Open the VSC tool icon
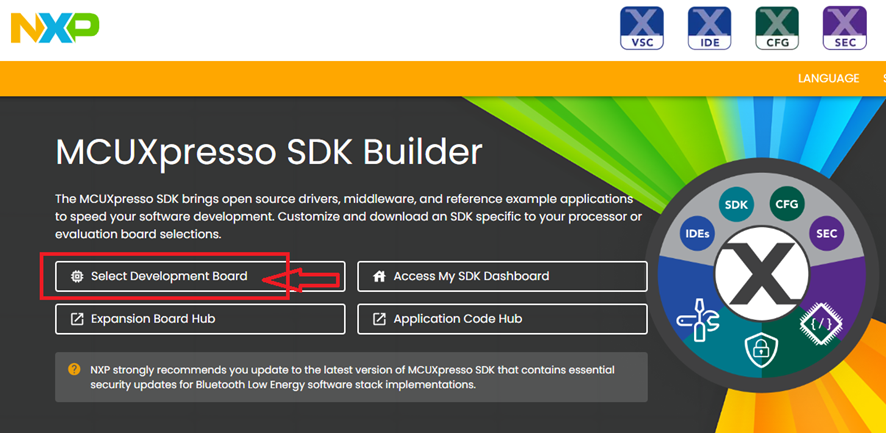886x433 pixels. pos(642,28)
